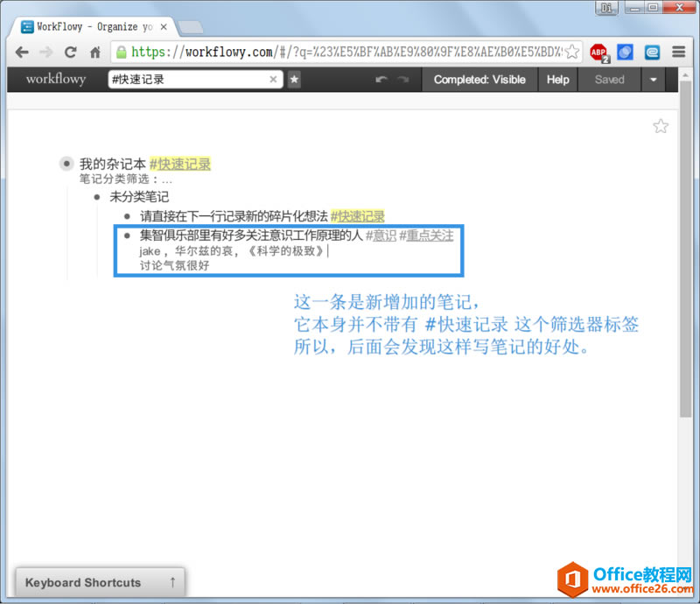Star this page using the outline star icon
700x604 pixels.
click(x=661, y=126)
